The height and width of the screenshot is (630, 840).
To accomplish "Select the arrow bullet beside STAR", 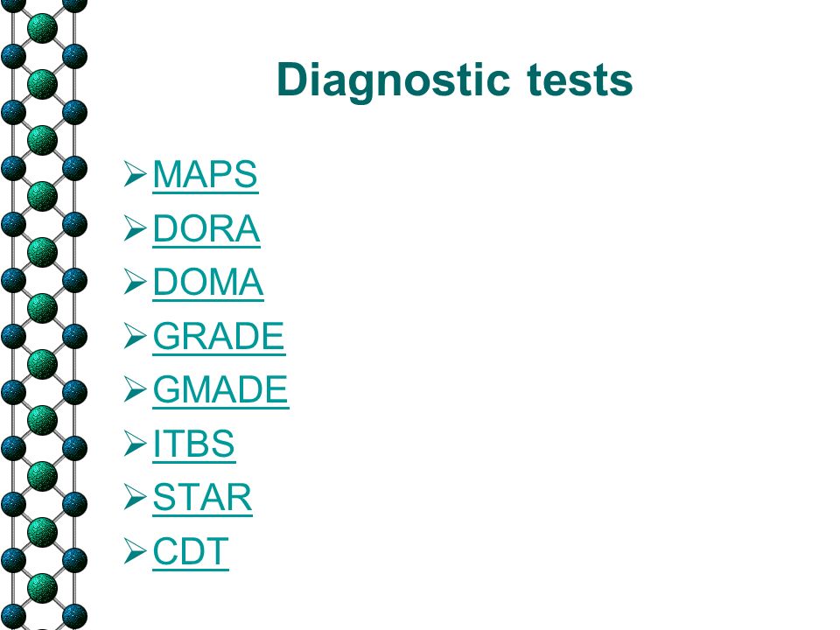I will [135, 497].
